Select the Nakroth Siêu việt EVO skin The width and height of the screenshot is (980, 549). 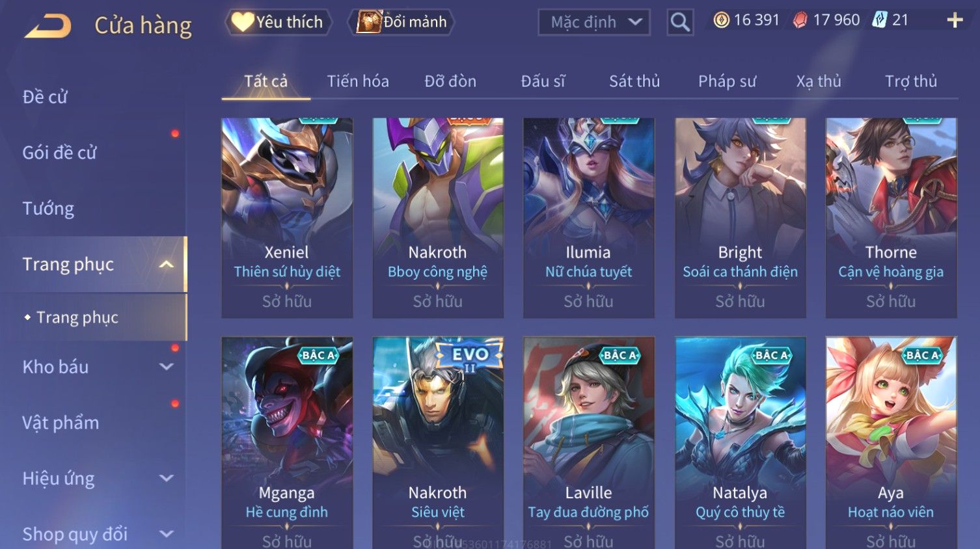coord(438,442)
